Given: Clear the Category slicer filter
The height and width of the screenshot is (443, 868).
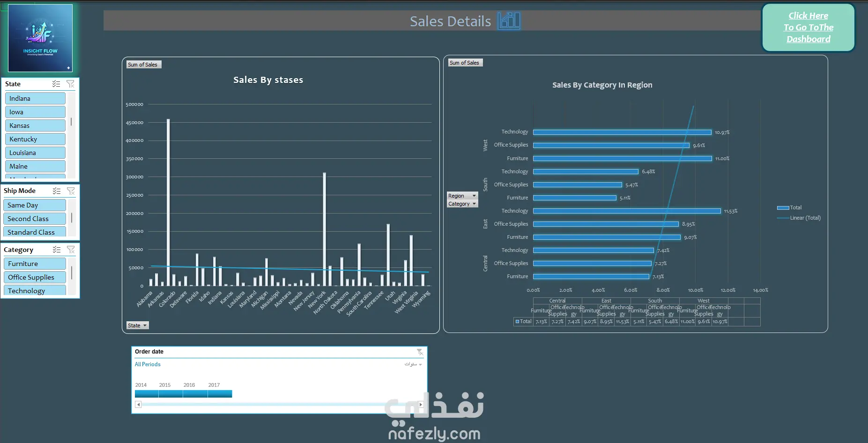Looking at the screenshot, I should click(x=71, y=250).
